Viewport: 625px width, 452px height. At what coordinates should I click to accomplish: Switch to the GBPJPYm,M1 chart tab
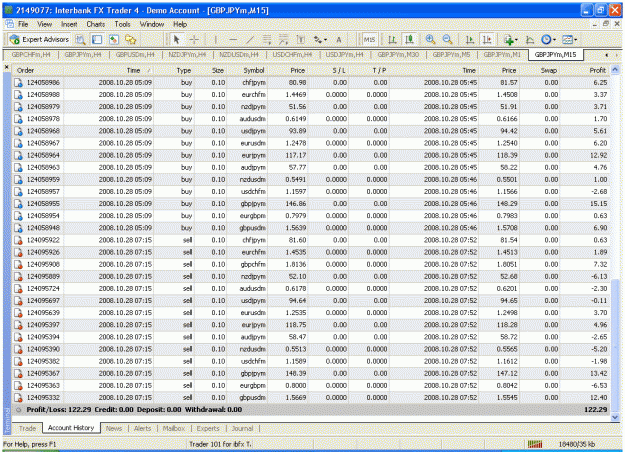tap(502, 55)
